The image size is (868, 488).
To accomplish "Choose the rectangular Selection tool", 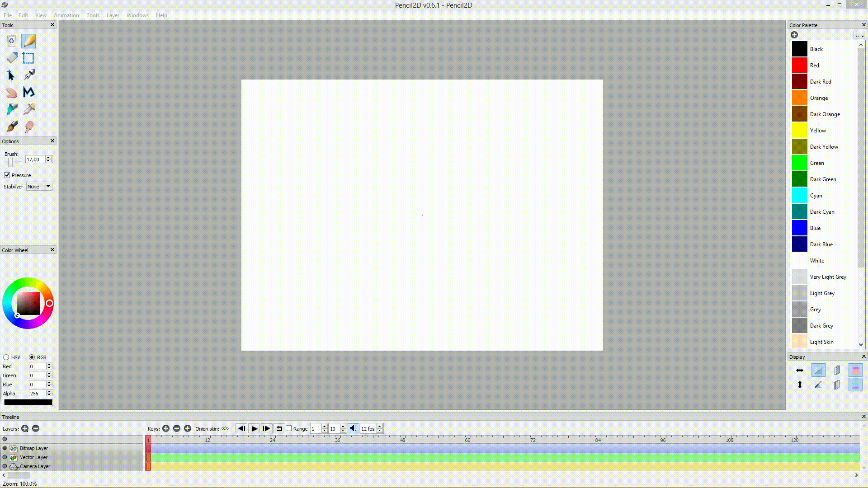I will (28, 58).
